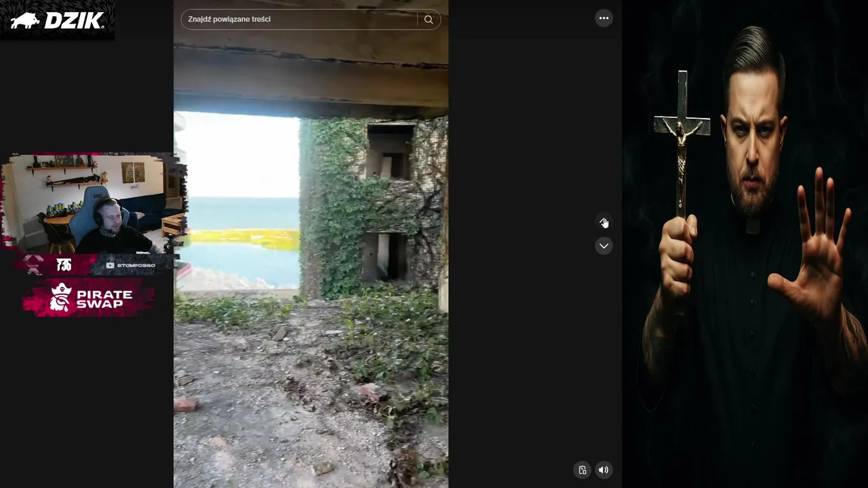Click the streamer webcam overlay
868x488 pixels.
pyautogui.click(x=94, y=205)
